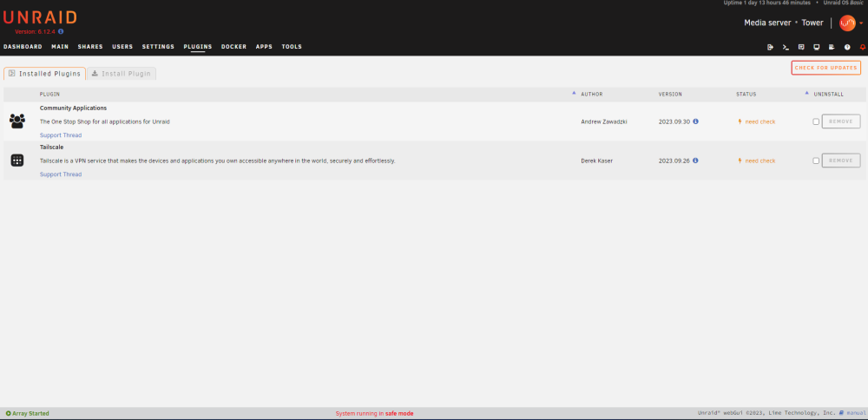Open the Dashboard menu

(23, 47)
